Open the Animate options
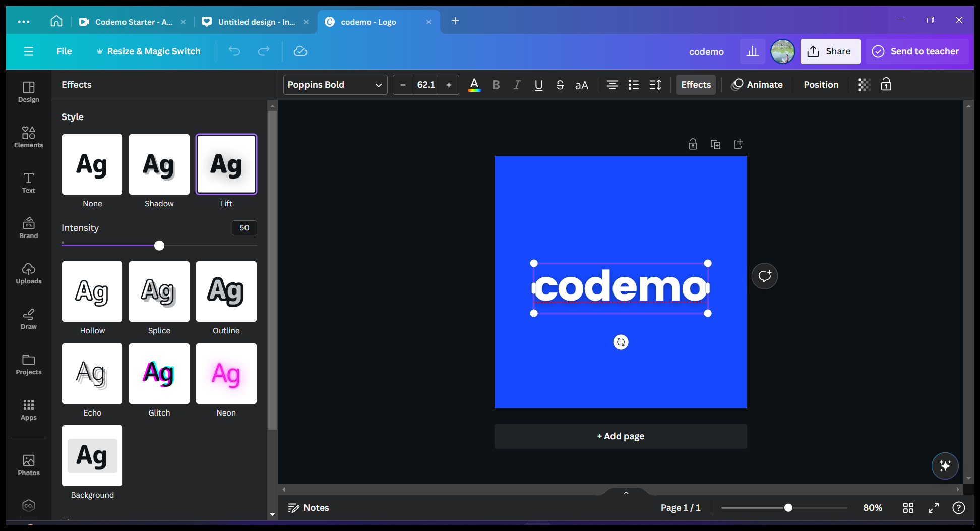 point(757,85)
